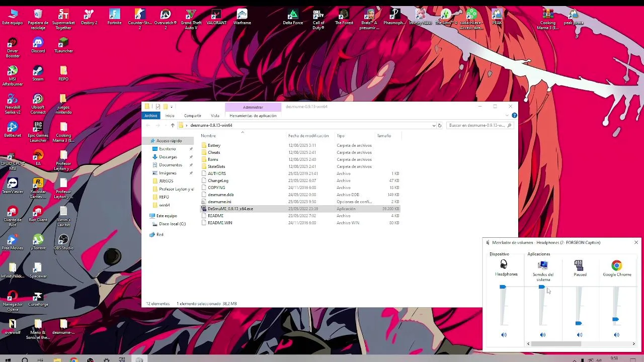Click the Sonidos del sistema icon
This screenshot has width=644, height=362.
542,265
